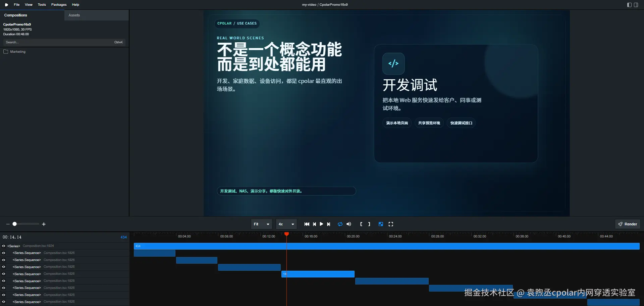Toggle the left sidebar panel icon
Viewport: 644px width, 306px height.
(629, 5)
